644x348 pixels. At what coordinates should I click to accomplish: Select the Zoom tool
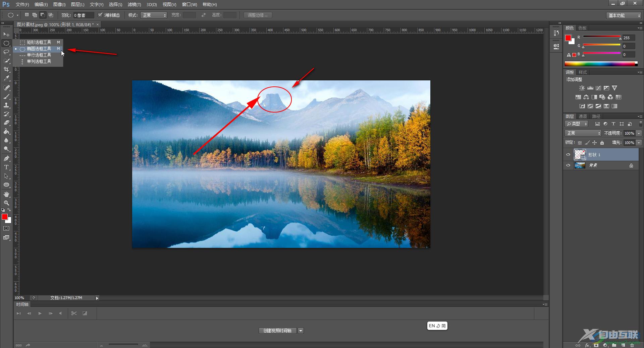pyautogui.click(x=6, y=203)
